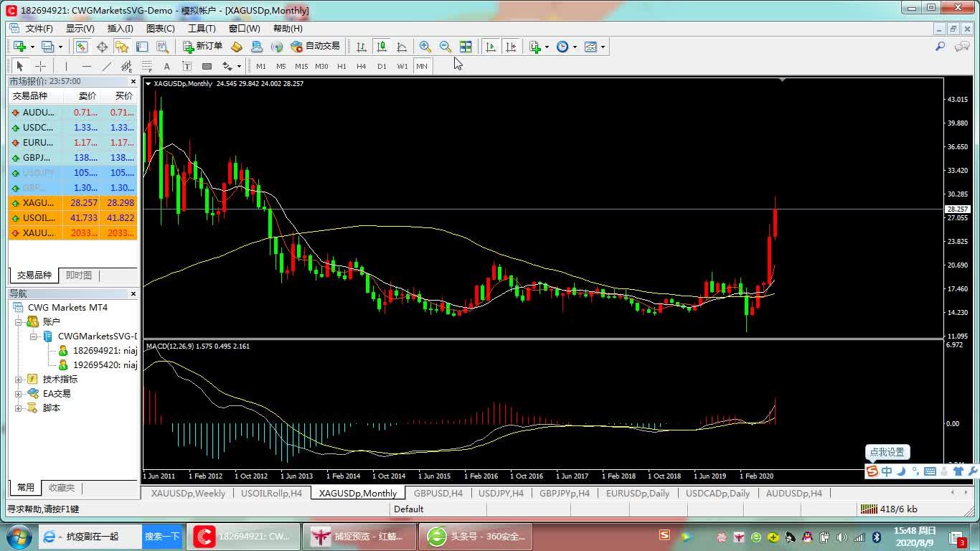Expand the 脚本 tree node
980x551 pixels.
(x=19, y=408)
